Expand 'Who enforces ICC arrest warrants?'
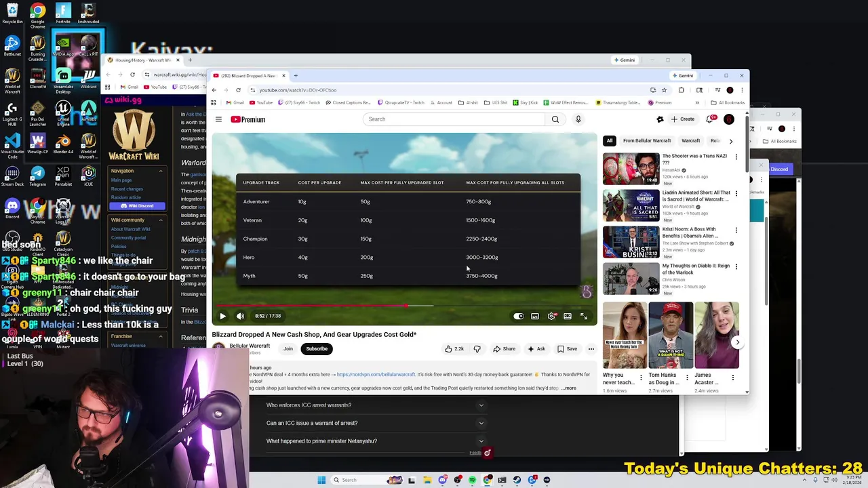Viewport: 868px width, 488px height. 376,405
